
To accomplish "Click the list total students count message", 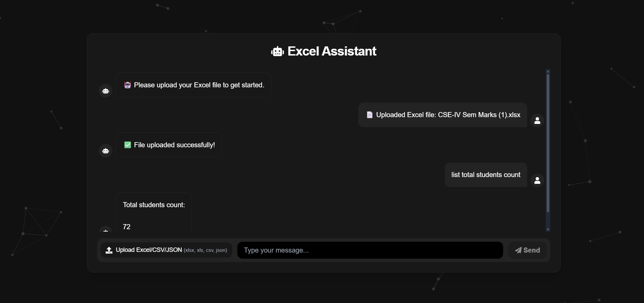I will click(x=486, y=175).
